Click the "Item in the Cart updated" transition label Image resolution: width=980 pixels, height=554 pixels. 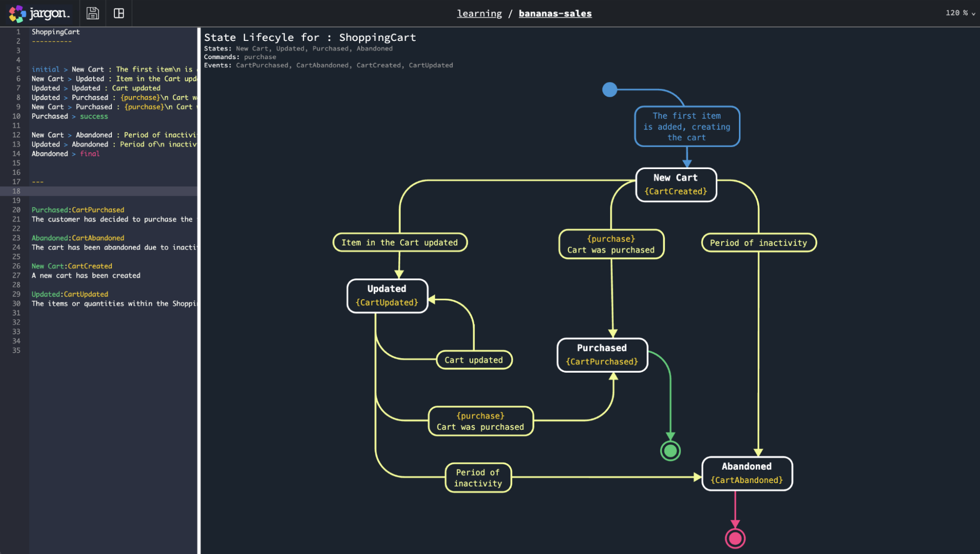400,242
